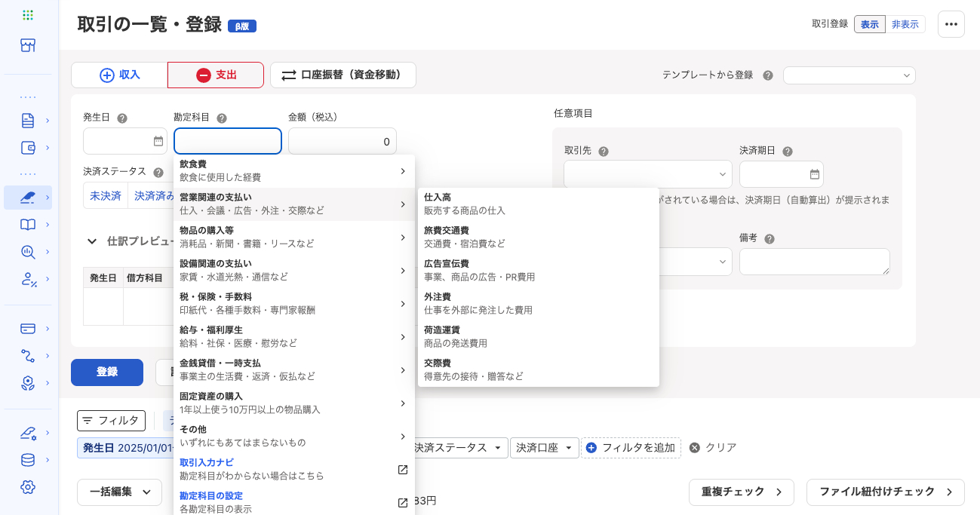The width and height of the screenshot is (980, 515).
Task: Open the 発生日 calendar picker icon
Action: (x=158, y=141)
